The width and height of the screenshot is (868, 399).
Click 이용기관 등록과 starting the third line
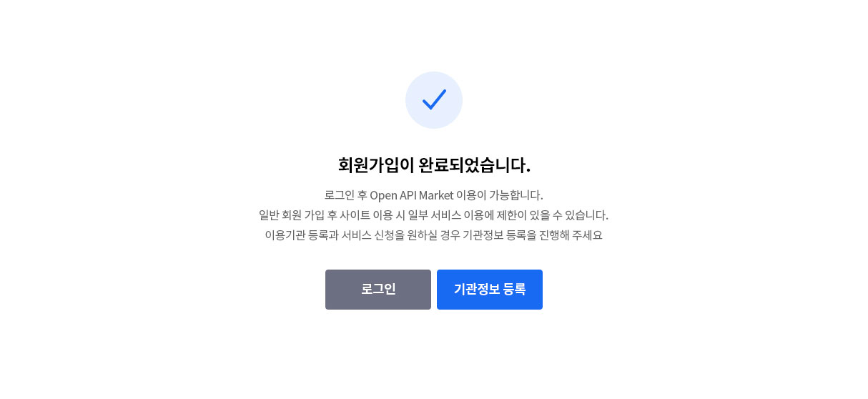pyautogui.click(x=302, y=235)
